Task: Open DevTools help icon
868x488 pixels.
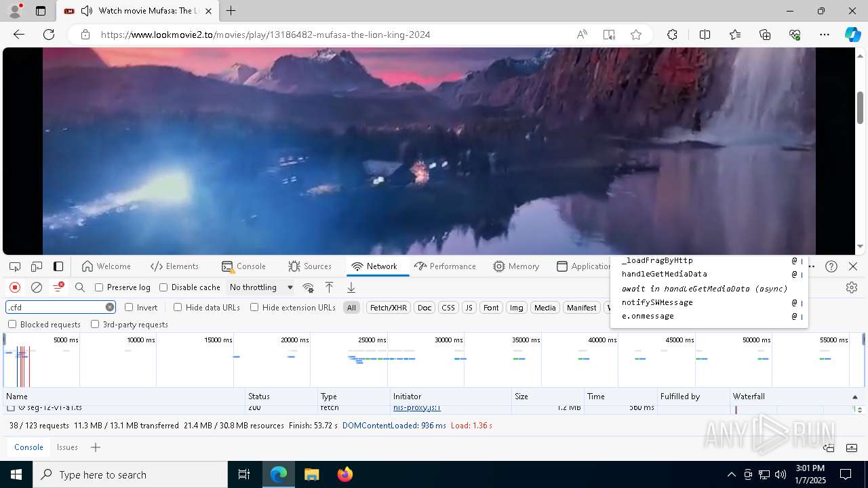Action: pyautogui.click(x=831, y=266)
